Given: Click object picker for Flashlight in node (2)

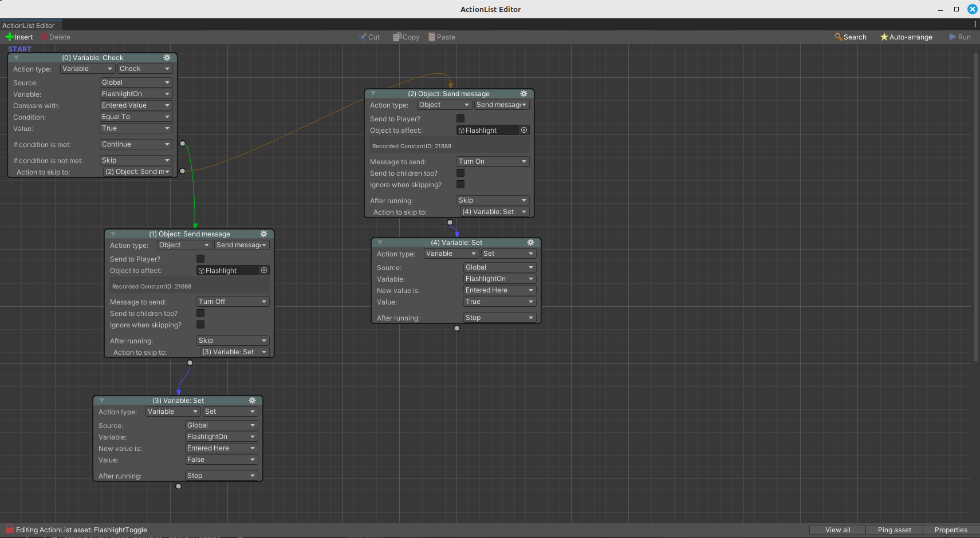Looking at the screenshot, I should (524, 130).
